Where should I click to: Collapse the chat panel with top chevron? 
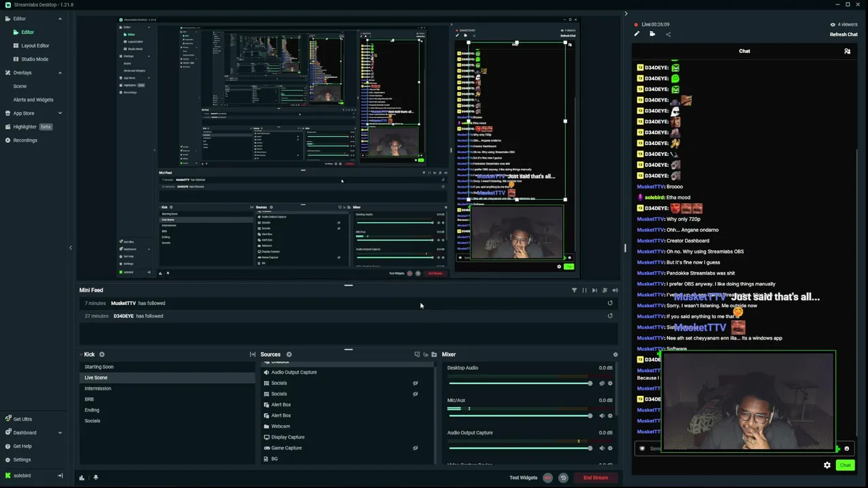(x=626, y=14)
